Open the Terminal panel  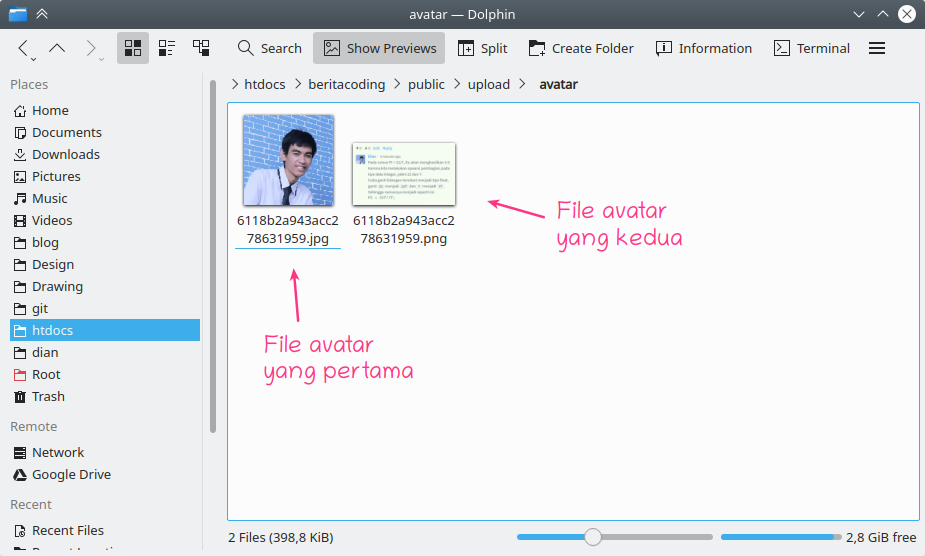click(x=812, y=48)
